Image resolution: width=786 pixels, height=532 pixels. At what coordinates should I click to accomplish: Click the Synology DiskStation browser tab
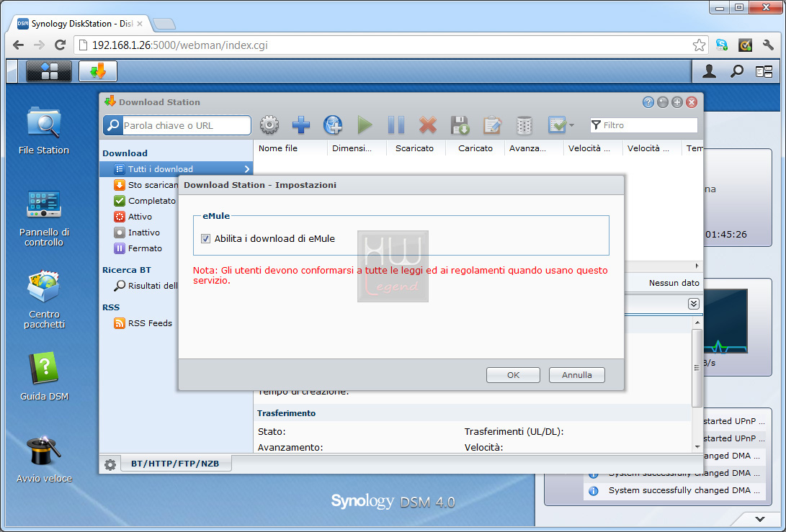pos(81,24)
